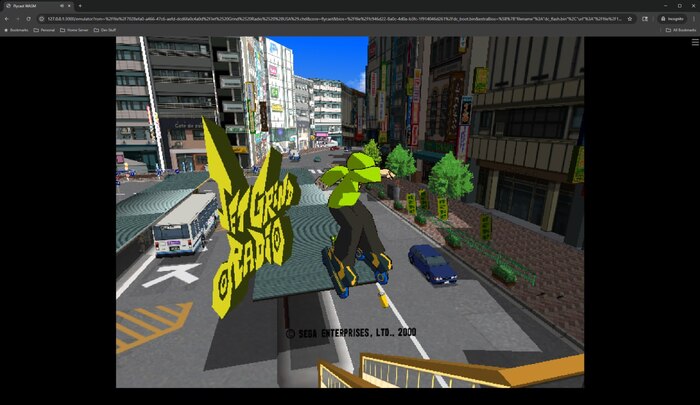700x405 pixels.
Task: Click the Jet Grind Radio game screen
Action: [350, 212]
